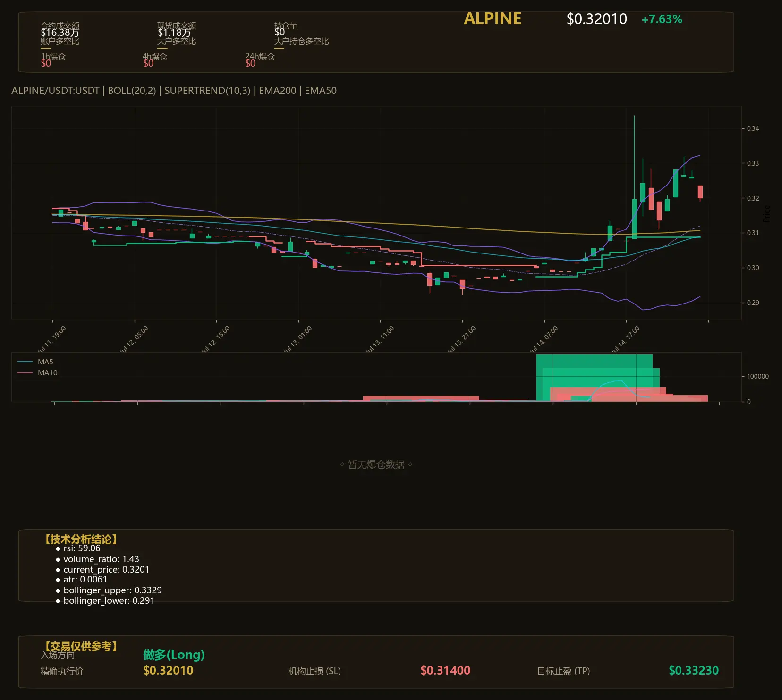This screenshot has width=782, height=700.
Task: Click the bollinger_lower: 0.291 entry
Action: 109,600
